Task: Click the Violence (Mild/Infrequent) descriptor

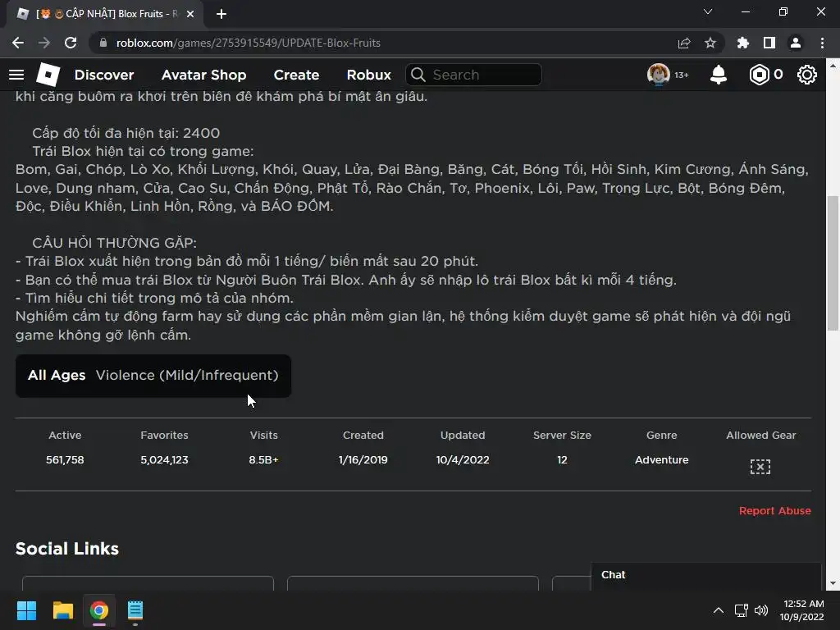Action: pyautogui.click(x=187, y=375)
